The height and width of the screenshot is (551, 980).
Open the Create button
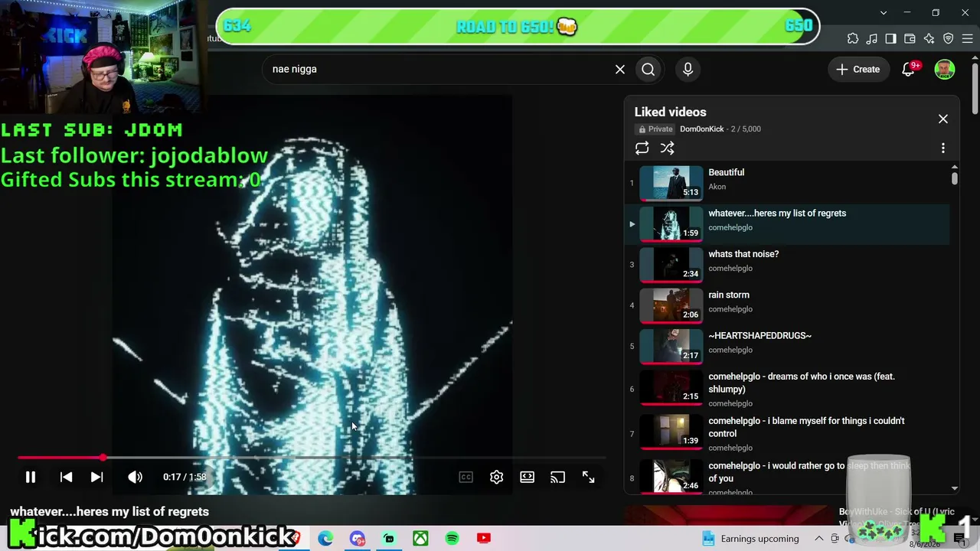tap(858, 69)
